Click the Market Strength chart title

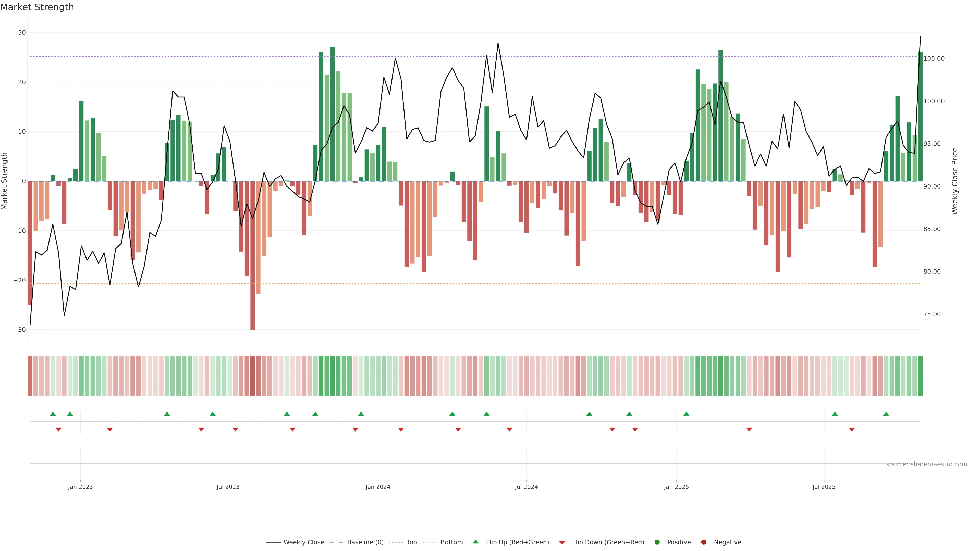tap(37, 7)
